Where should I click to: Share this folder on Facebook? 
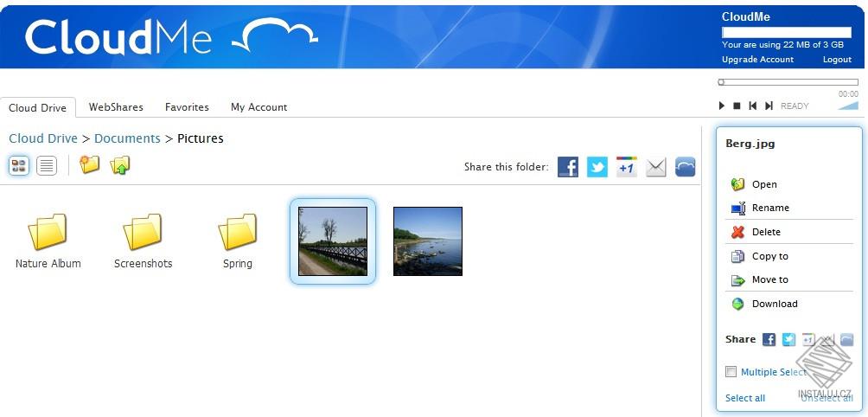click(x=568, y=167)
